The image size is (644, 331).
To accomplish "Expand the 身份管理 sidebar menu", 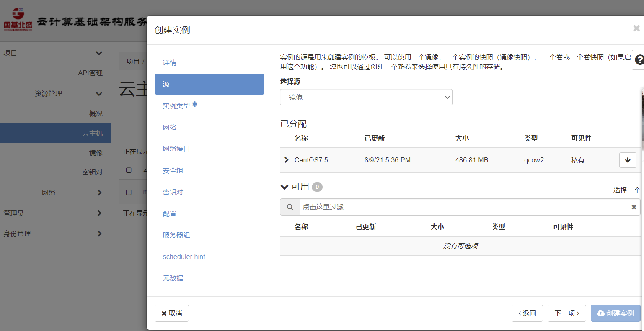I will 99,233.
